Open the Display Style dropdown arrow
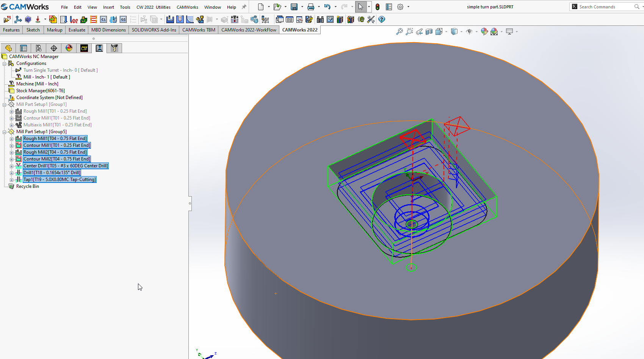Viewport: 644px width, 359px height. pos(461,31)
